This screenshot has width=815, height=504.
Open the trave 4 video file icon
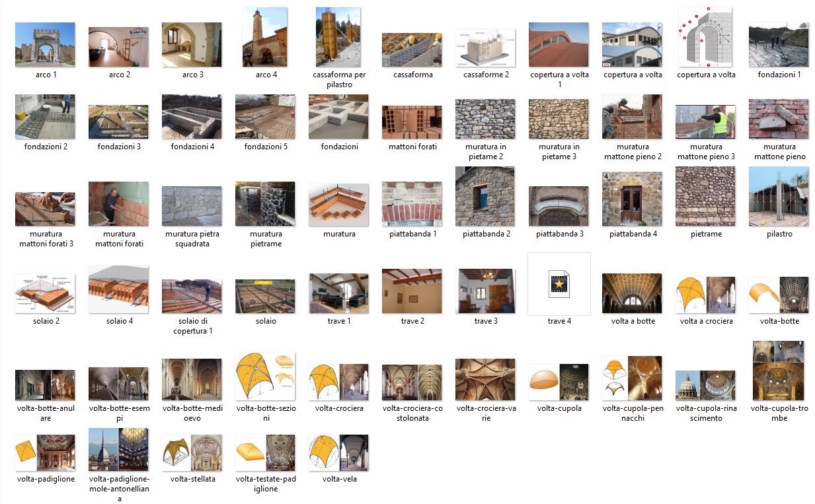[559, 284]
